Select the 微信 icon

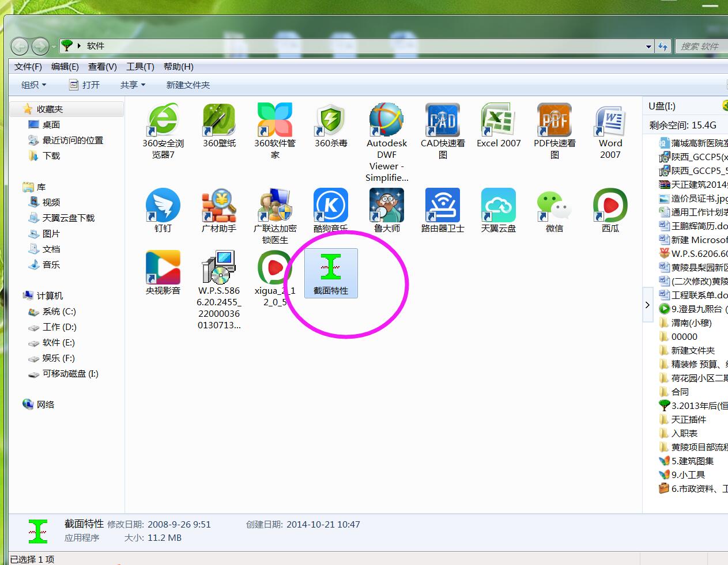(555, 205)
